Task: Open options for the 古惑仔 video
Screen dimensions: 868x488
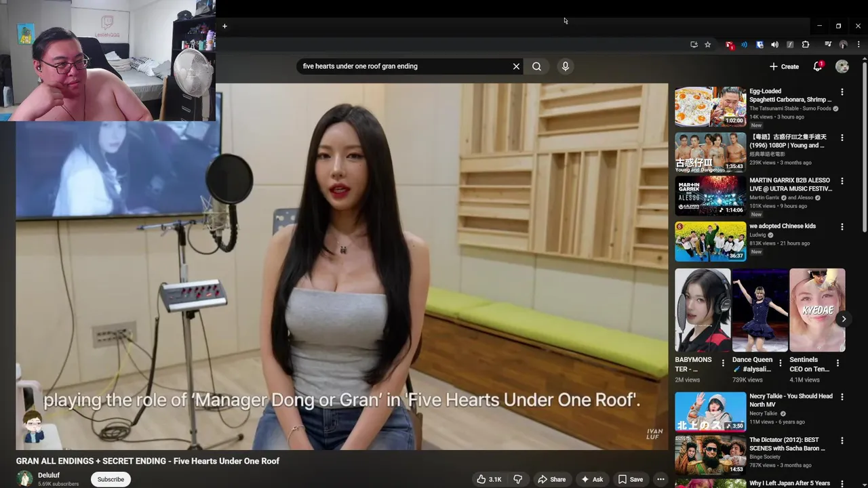Action: tap(842, 138)
